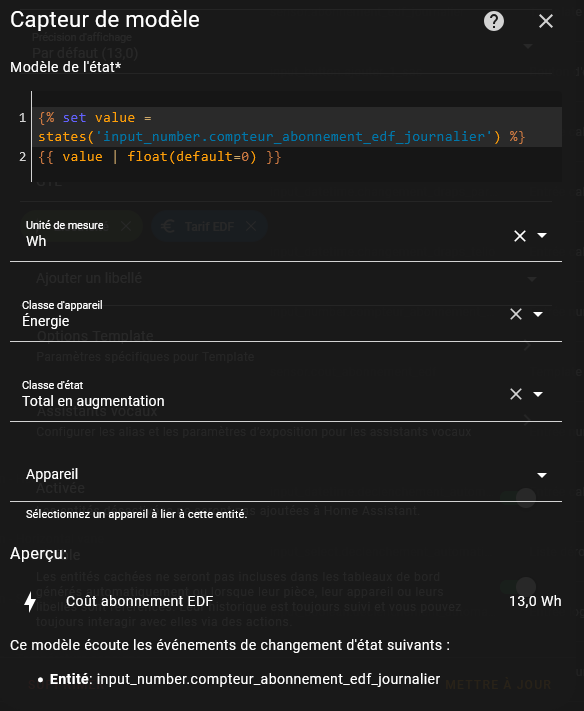Click the faded METTRE À JOUR button
The width and height of the screenshot is (584, 711).
[498, 685]
